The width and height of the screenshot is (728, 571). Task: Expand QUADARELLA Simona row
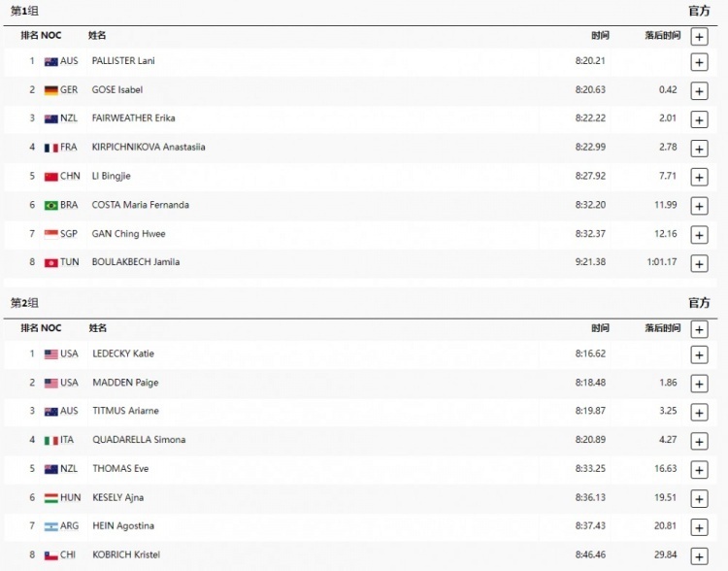point(699,442)
